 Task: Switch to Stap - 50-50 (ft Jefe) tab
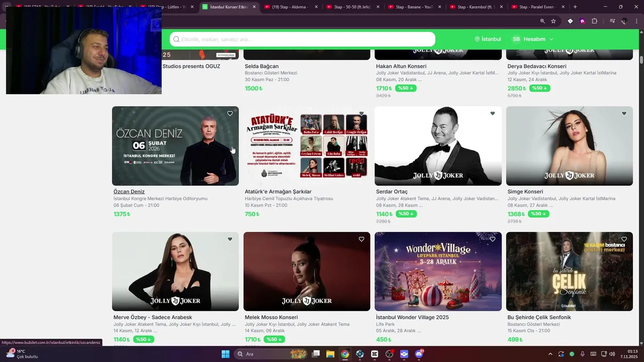pyautogui.click(x=353, y=7)
